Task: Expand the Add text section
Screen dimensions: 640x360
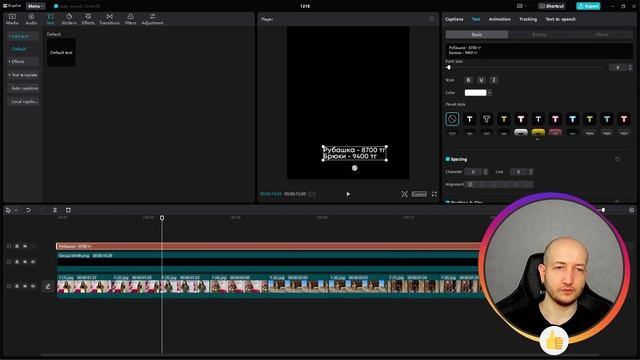Action: click(23, 36)
